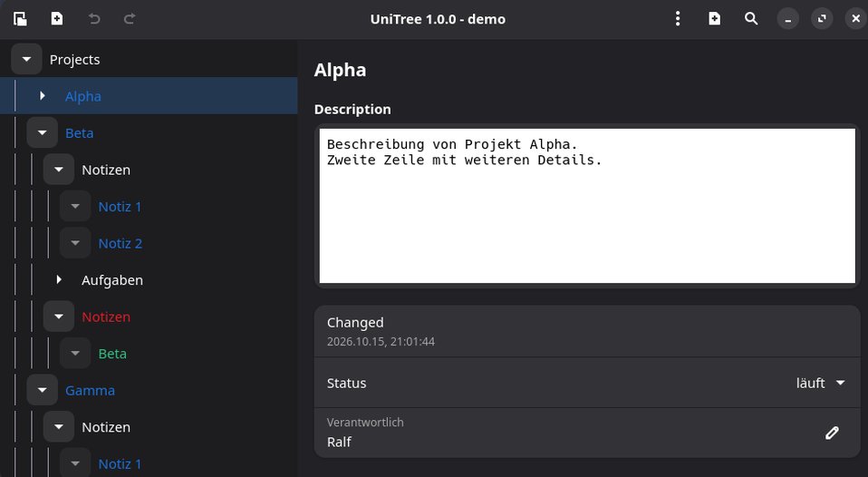This screenshot has width=868, height=477.
Task: Click the Status label text
Action: [x=346, y=383]
